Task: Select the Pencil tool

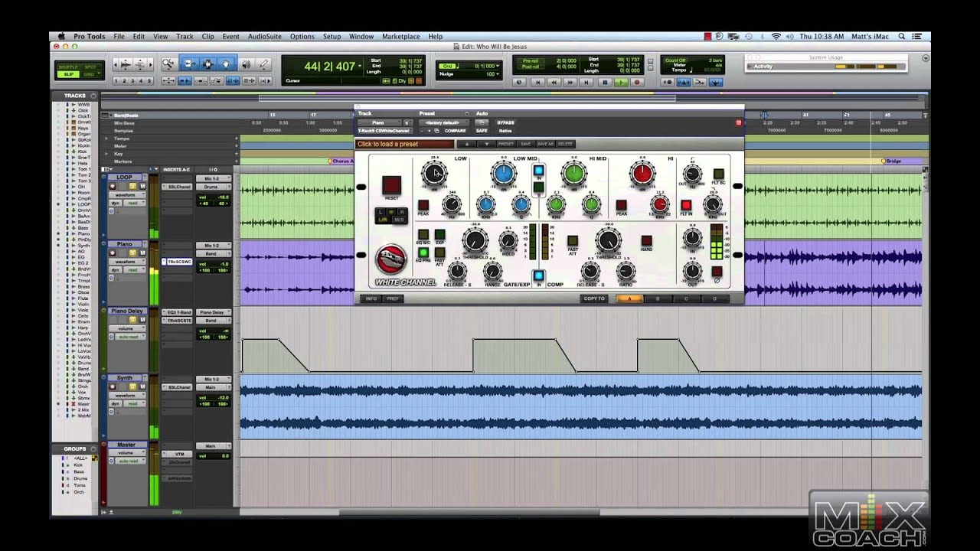Action: (x=264, y=64)
